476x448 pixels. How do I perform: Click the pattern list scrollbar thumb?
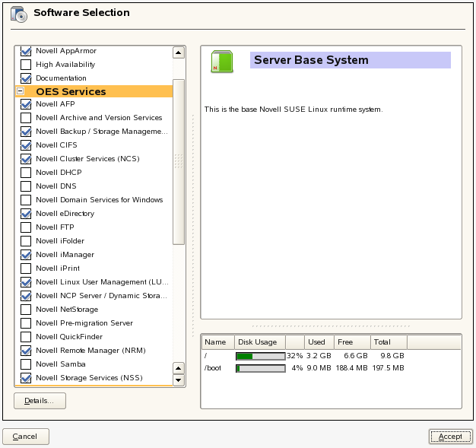point(179,162)
